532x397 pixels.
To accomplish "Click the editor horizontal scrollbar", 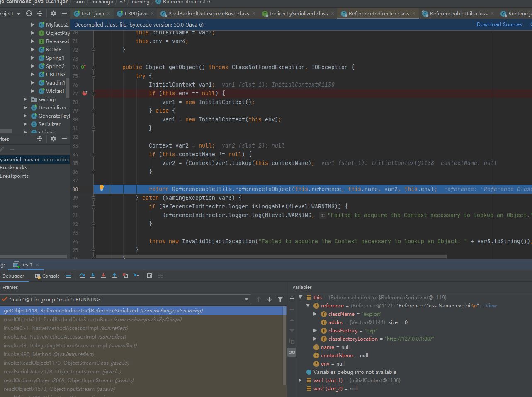I will [x=271, y=257].
